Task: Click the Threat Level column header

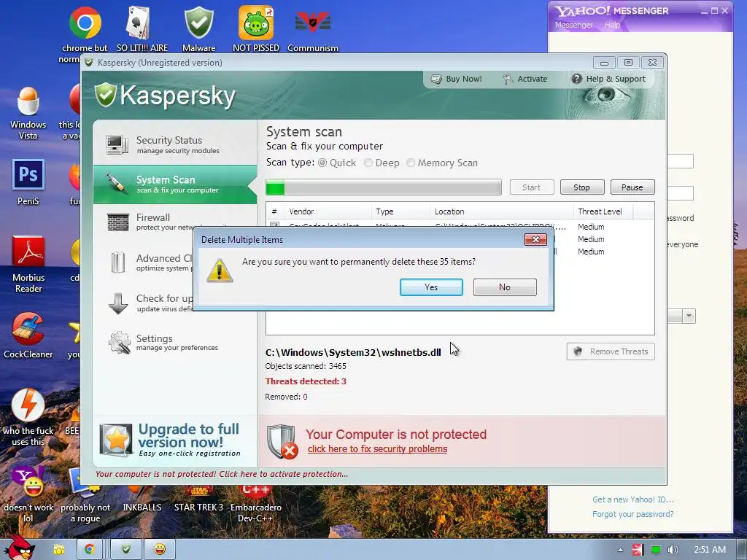Action: (x=603, y=211)
